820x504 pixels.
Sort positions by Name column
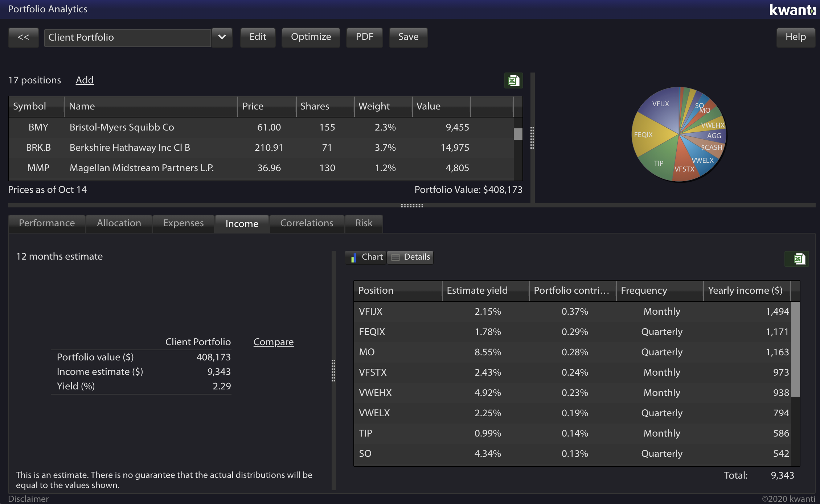pos(151,107)
